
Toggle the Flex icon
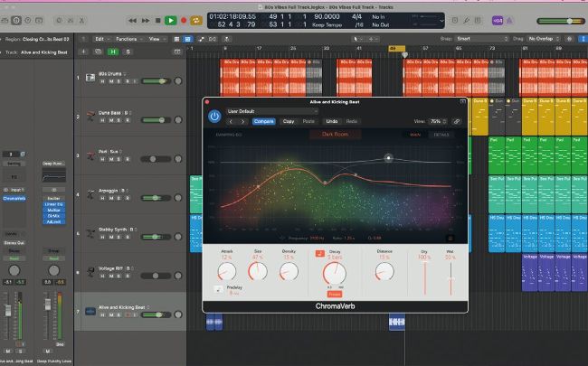click(213, 39)
